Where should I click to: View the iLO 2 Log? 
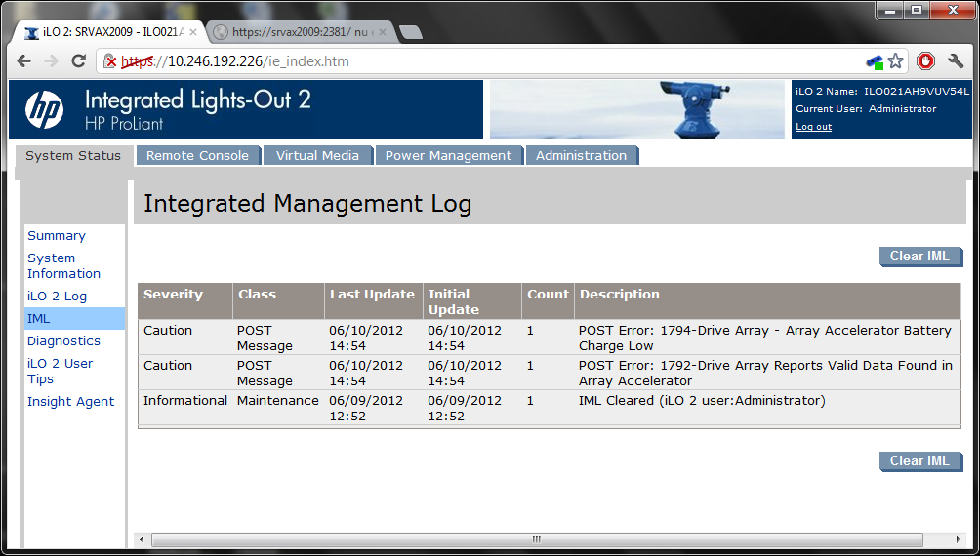tap(57, 297)
